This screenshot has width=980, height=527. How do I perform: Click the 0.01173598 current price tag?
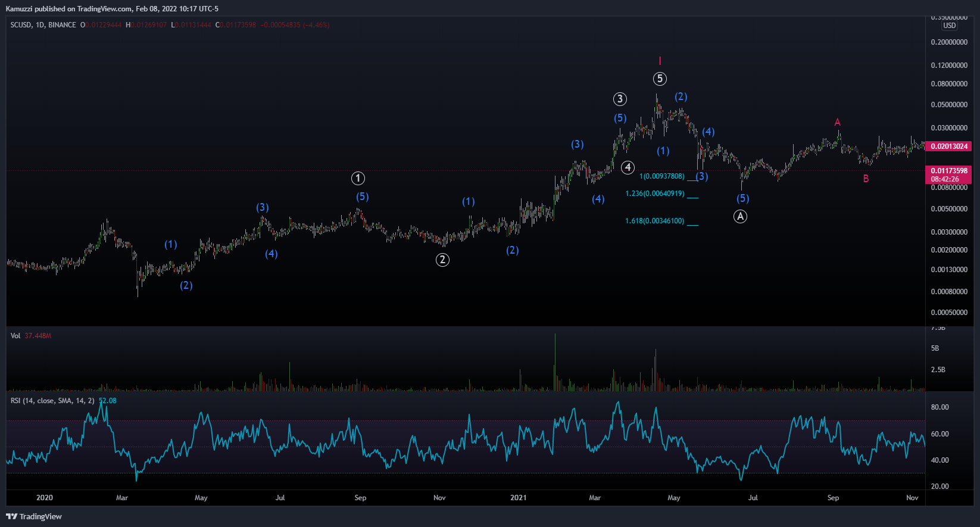[949, 171]
